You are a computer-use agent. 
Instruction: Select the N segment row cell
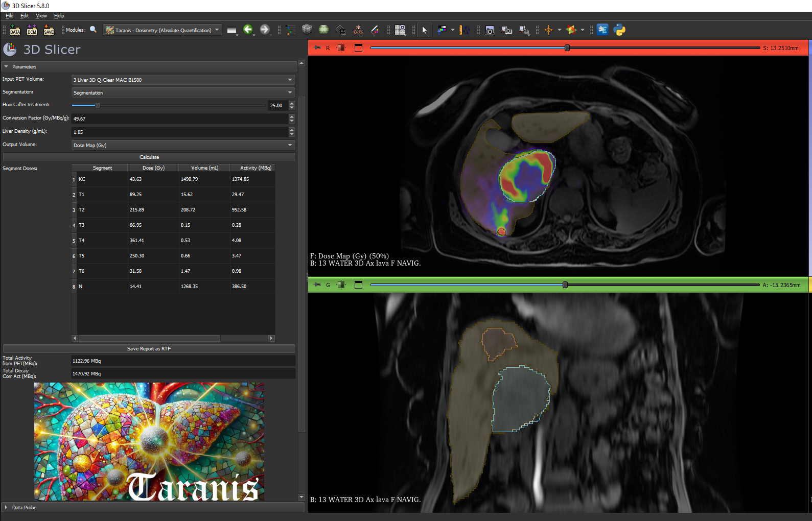102,287
